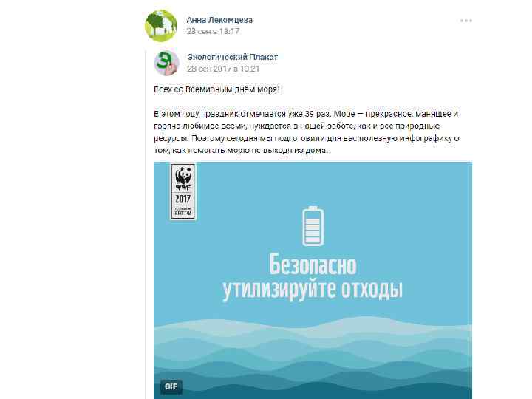Screen dimensions: 532x399
Task: Click the Экологический Плакат group avatar
Action: click(x=166, y=63)
